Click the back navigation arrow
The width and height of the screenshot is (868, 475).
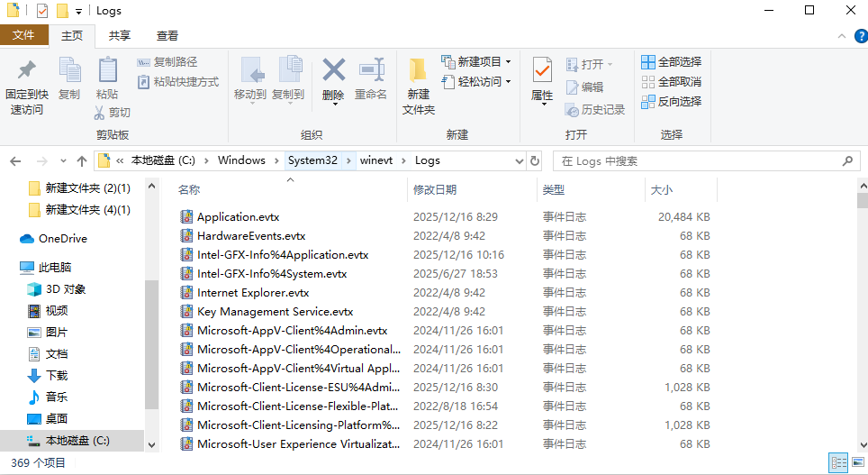pyautogui.click(x=15, y=161)
